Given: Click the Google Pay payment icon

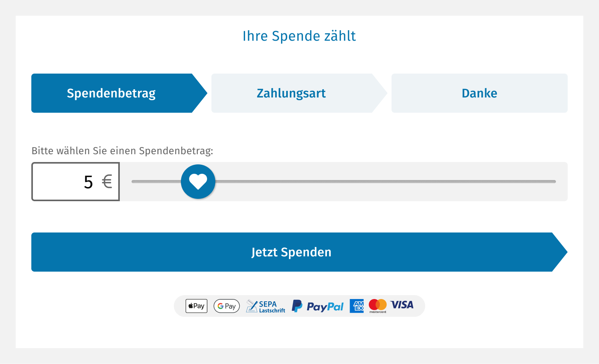Looking at the screenshot, I should click(226, 306).
